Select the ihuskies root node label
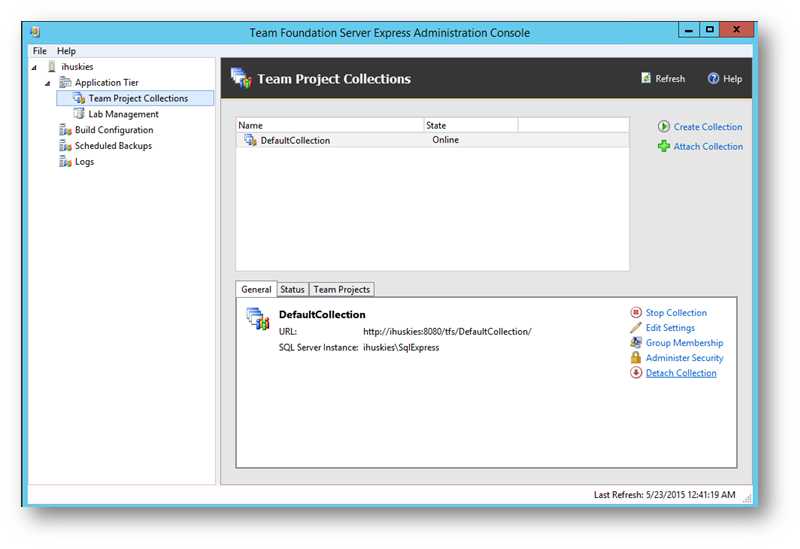 coord(77,66)
